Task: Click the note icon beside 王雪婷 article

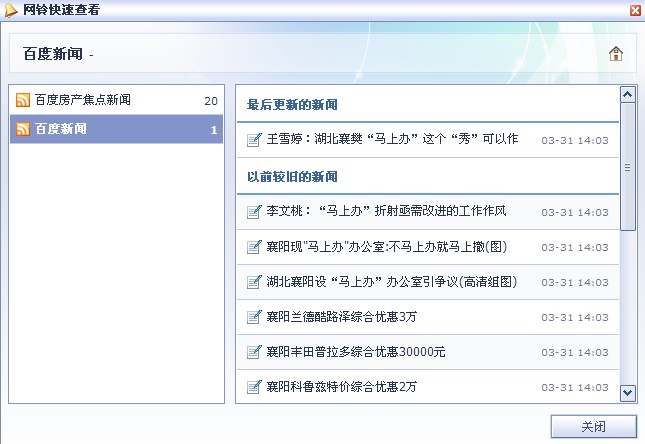Action: pyautogui.click(x=254, y=140)
